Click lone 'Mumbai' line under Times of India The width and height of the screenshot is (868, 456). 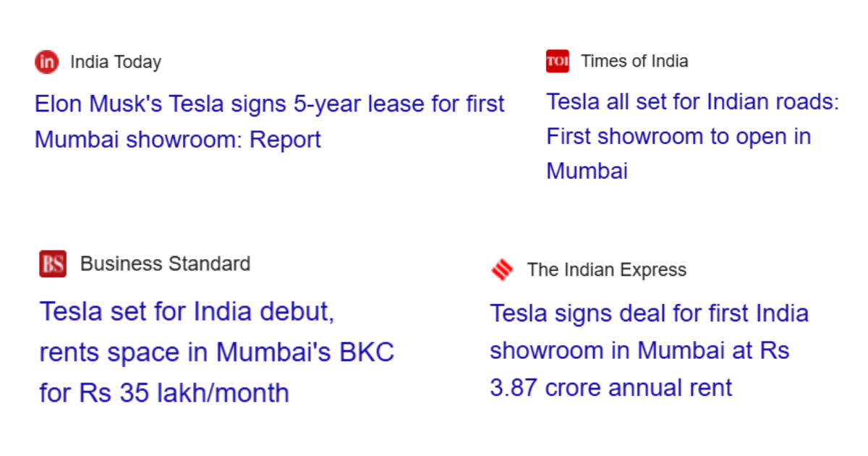pos(587,171)
